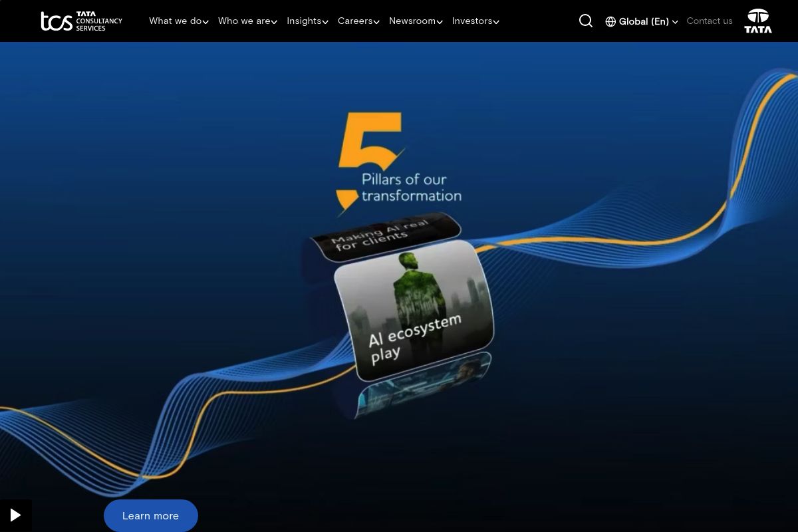Expand the What we do chevron

pos(205,22)
